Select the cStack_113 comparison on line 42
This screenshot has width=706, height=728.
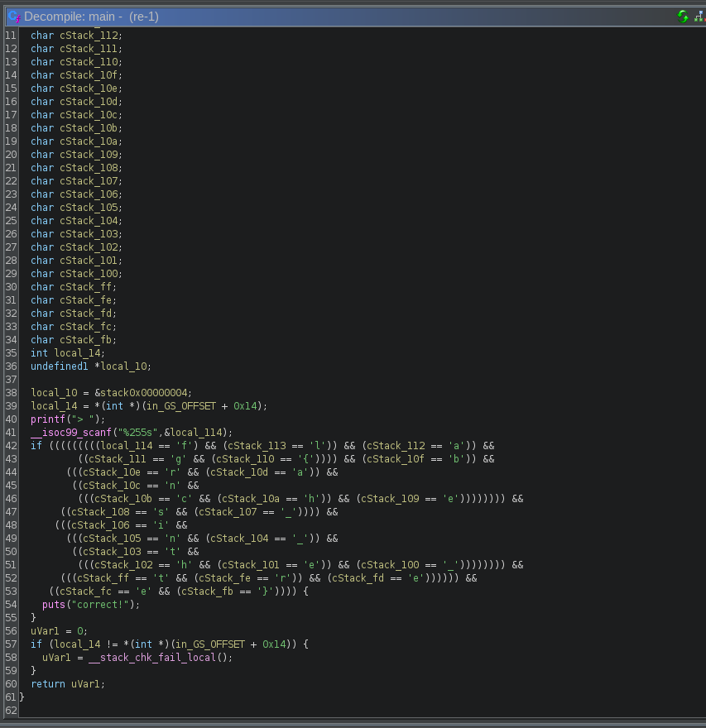point(257,445)
